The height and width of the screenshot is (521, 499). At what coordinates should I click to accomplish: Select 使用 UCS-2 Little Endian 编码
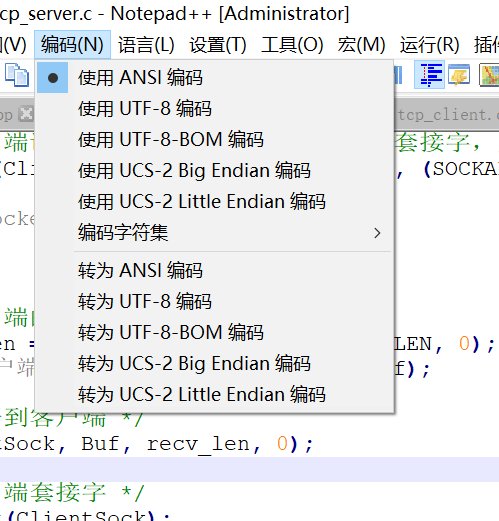click(x=215, y=202)
